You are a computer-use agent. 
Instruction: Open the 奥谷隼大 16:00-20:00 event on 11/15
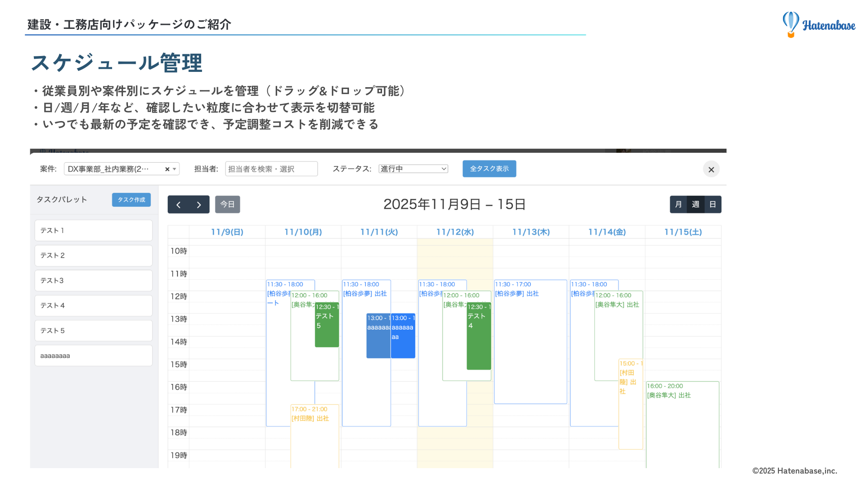coord(683,398)
